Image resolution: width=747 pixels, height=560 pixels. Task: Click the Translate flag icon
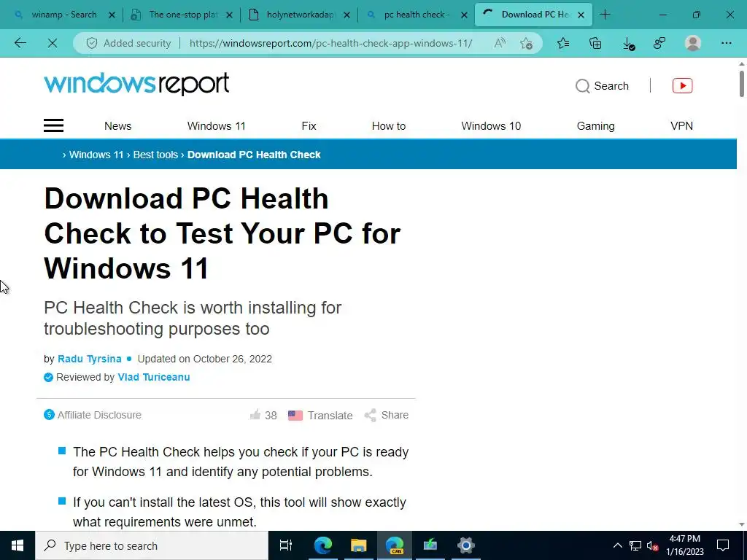pos(295,415)
